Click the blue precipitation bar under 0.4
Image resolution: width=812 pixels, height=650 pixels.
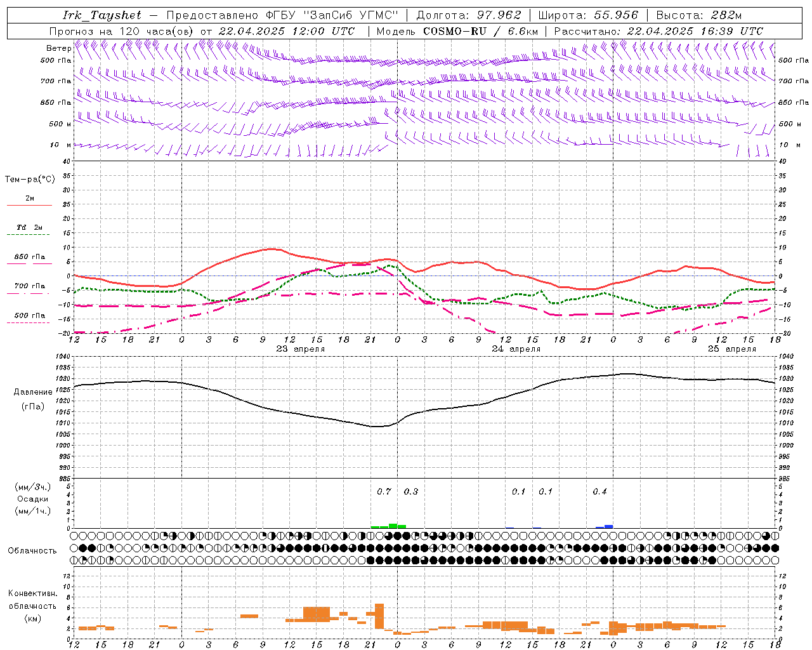click(608, 526)
